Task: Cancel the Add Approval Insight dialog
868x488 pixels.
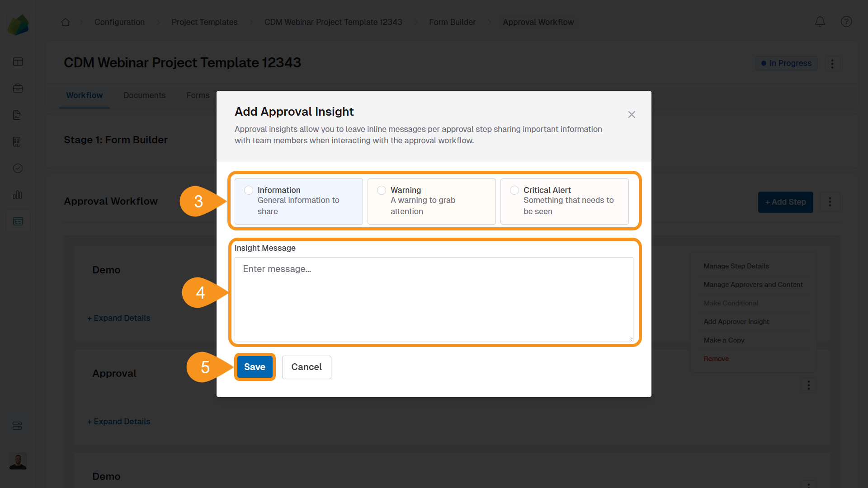Action: pos(306,367)
